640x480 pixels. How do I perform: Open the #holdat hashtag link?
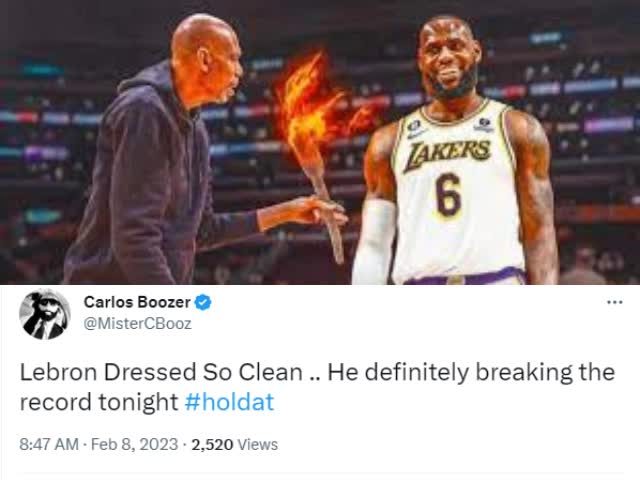pyautogui.click(x=229, y=402)
